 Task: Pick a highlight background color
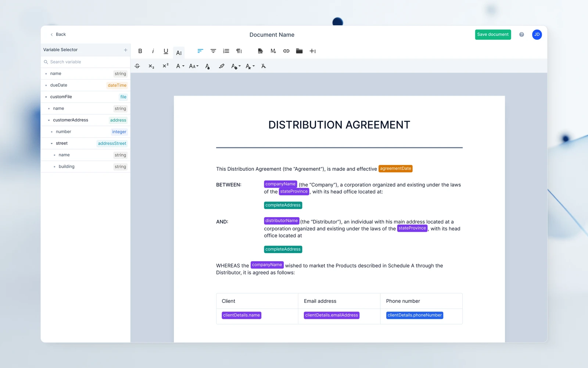(x=221, y=66)
